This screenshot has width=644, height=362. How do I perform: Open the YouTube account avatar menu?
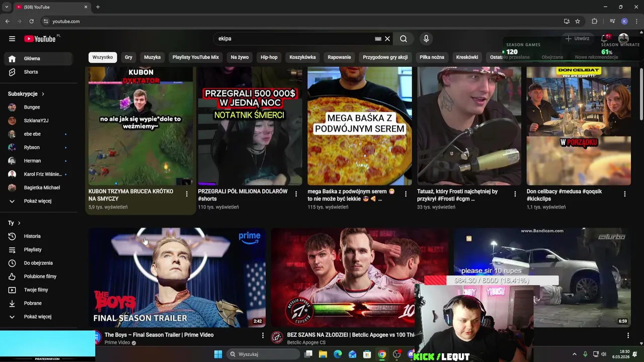[623, 39]
